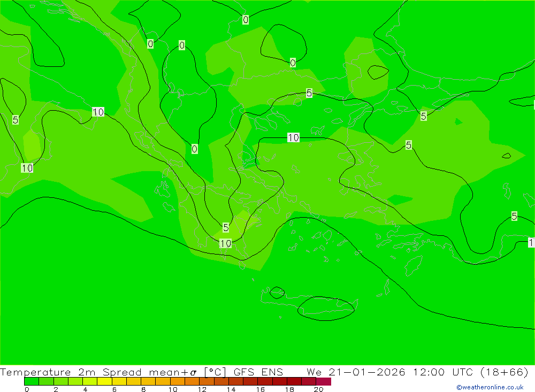Click the legend scale value "18"
Screen dimensions: 535x392
(x=289, y=389)
